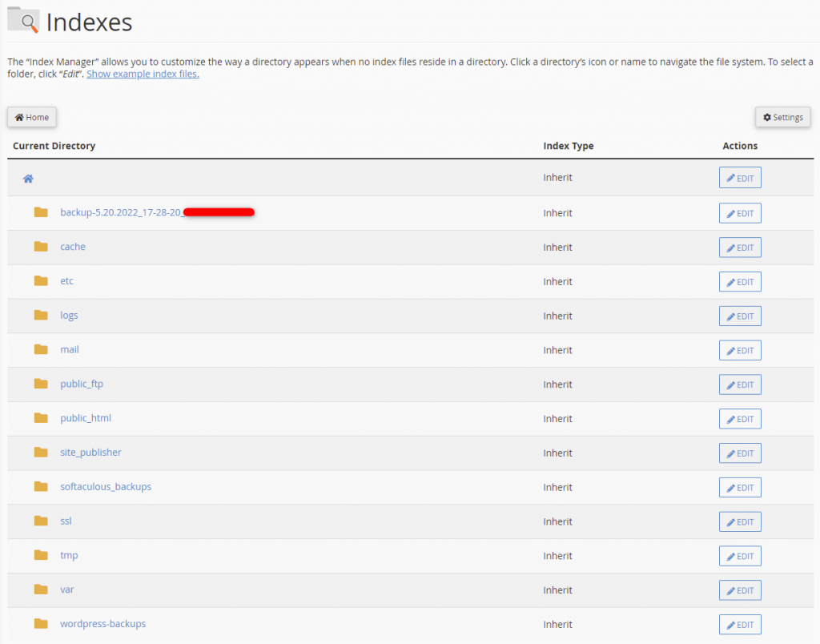Click the site_publisher folder icon

tap(41, 452)
